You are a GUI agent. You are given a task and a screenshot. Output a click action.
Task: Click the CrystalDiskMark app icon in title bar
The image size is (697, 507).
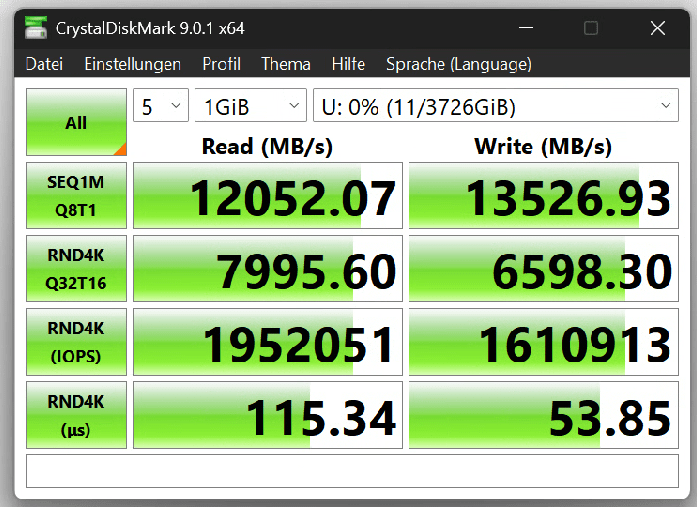pyautogui.click(x=36, y=28)
